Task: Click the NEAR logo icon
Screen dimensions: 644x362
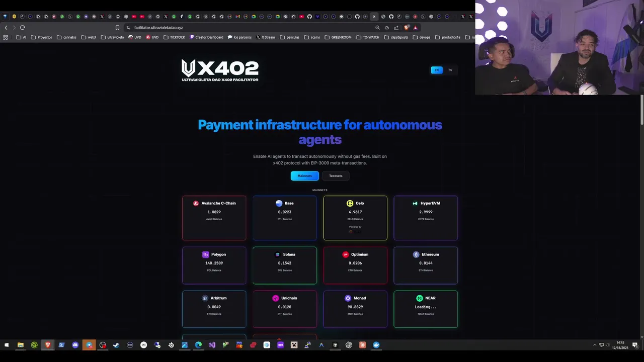Action: pyautogui.click(x=420, y=298)
